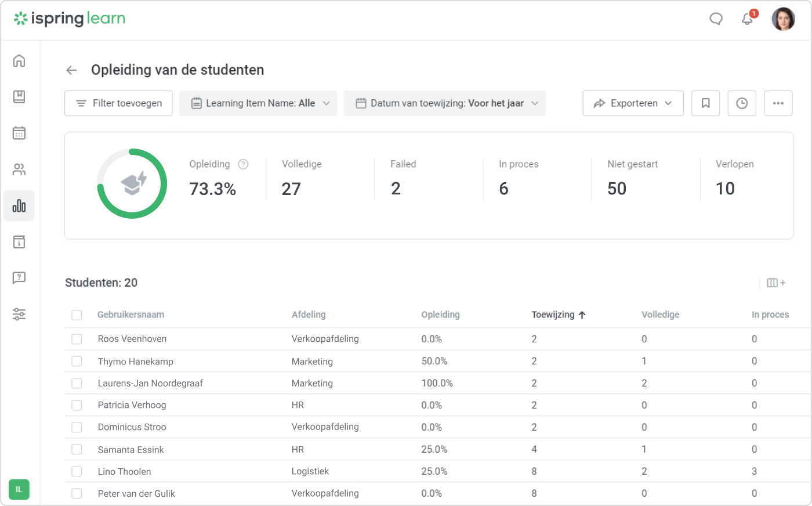Sort by In proces column header

[x=770, y=315]
